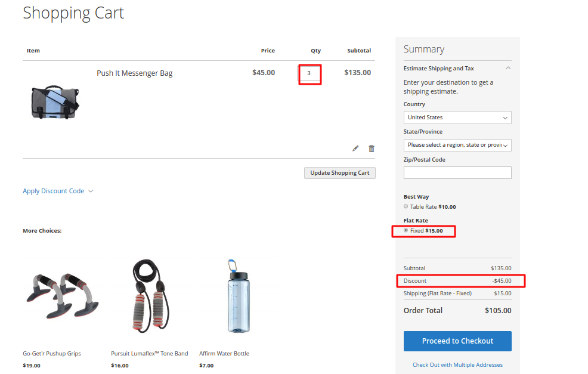Open the Country dropdown showing United States
This screenshot has width=588, height=374.
[x=457, y=118]
